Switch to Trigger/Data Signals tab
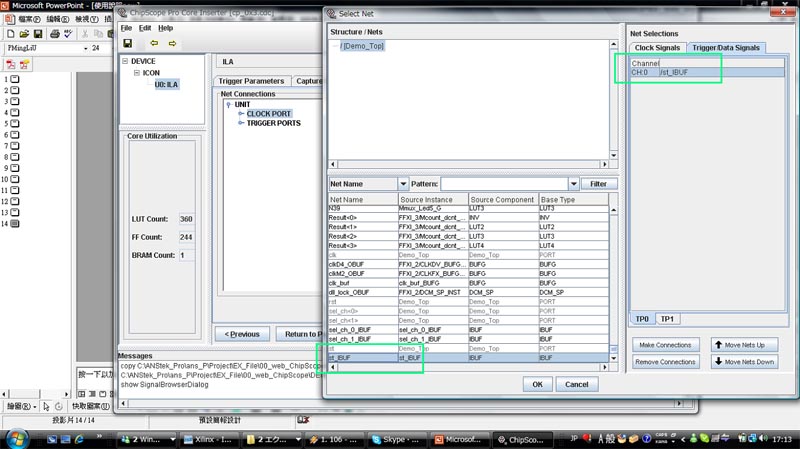The image size is (800, 449). tap(726, 47)
